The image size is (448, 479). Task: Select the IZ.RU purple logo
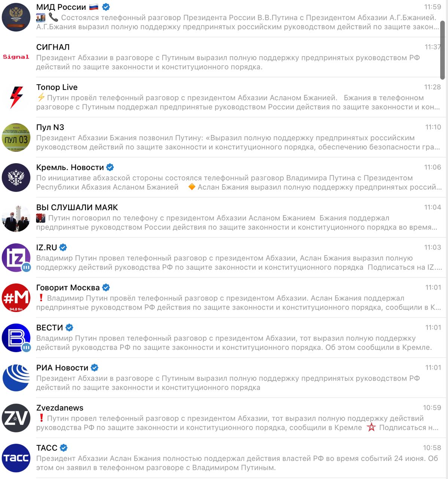pos(16,257)
